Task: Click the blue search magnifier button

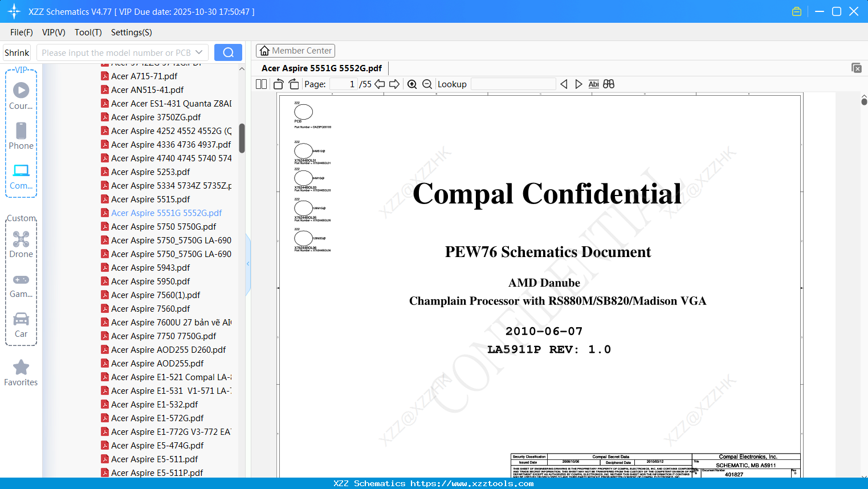Action: pyautogui.click(x=228, y=52)
